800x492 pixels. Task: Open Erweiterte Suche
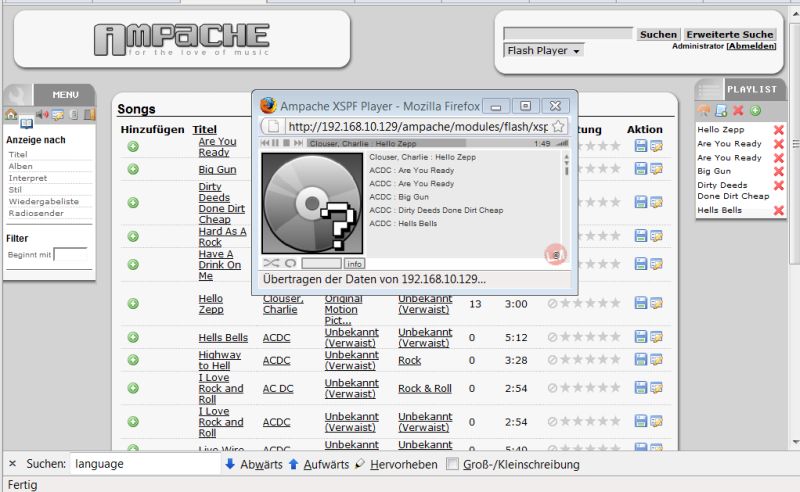tap(730, 34)
